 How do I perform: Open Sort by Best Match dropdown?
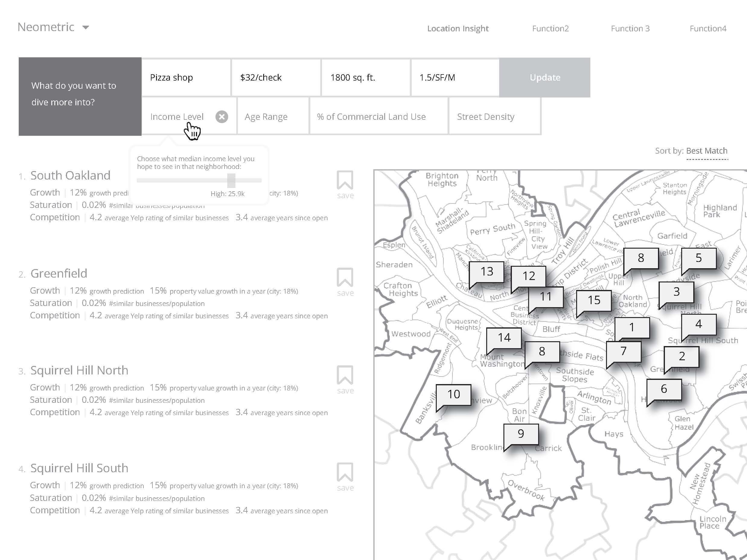click(707, 151)
